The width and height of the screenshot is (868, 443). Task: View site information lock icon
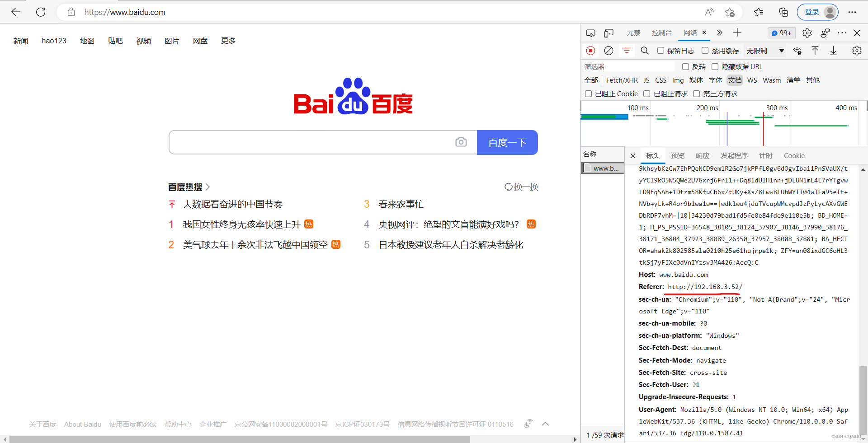[x=71, y=12]
